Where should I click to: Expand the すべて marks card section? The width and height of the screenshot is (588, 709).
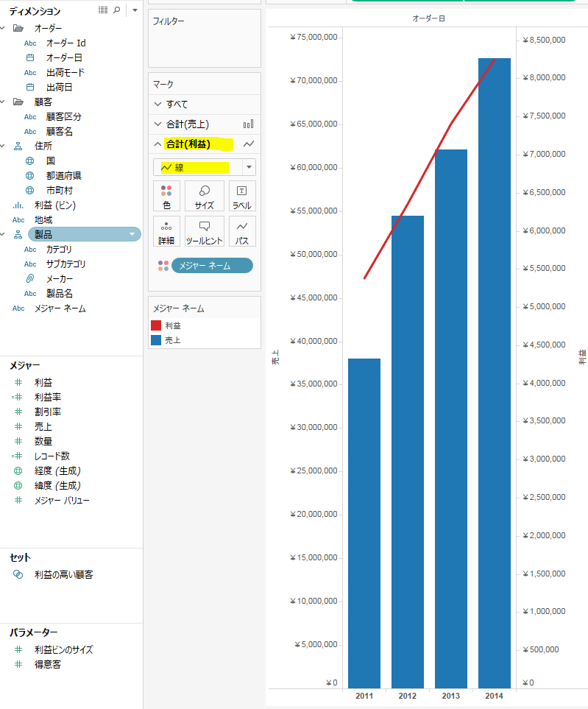click(157, 104)
